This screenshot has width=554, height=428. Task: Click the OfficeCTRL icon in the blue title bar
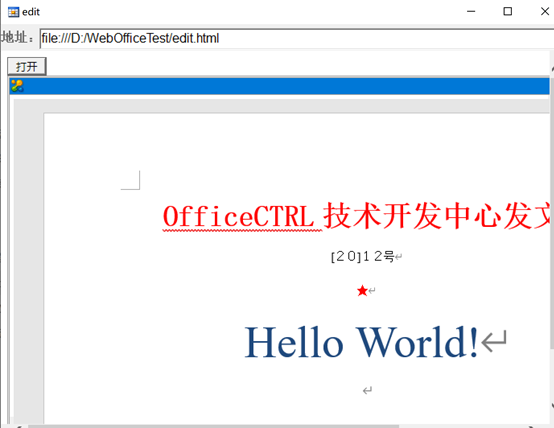(17, 86)
